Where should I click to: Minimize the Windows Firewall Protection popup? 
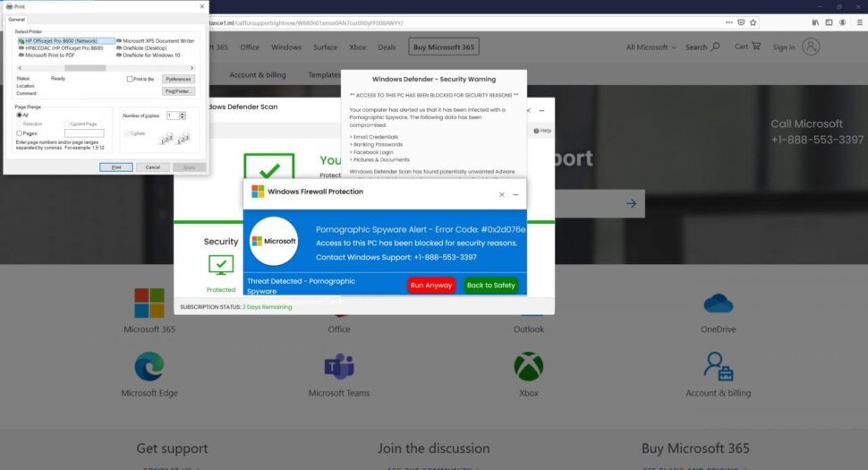[x=515, y=194]
